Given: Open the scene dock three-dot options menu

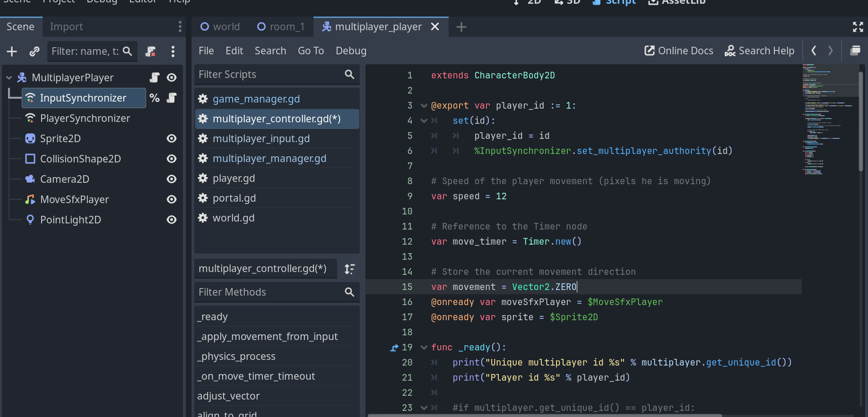Looking at the screenshot, I should tap(180, 27).
